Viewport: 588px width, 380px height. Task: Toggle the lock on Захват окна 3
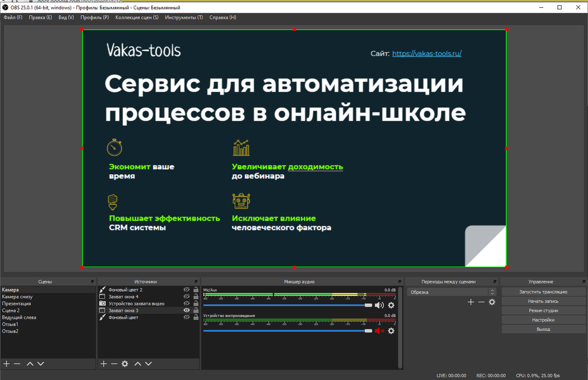(x=196, y=310)
